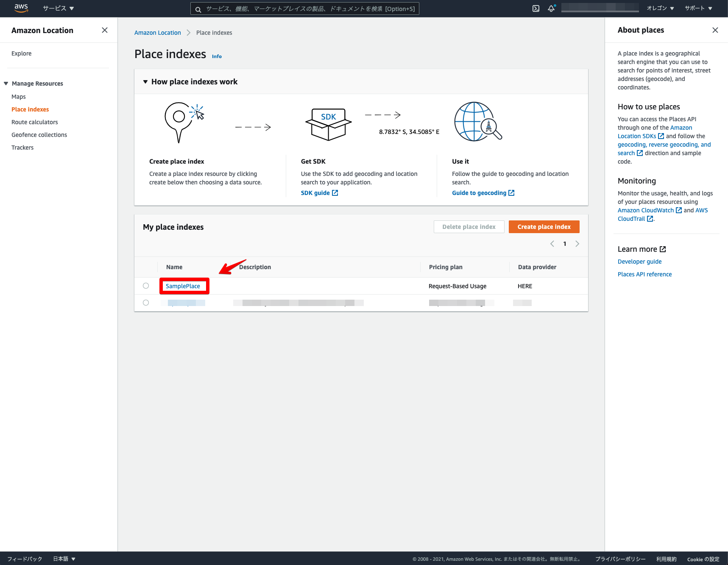The height and width of the screenshot is (565, 728).
Task: Open プライバシーポリシー privacy policy link
Action: pos(620,559)
